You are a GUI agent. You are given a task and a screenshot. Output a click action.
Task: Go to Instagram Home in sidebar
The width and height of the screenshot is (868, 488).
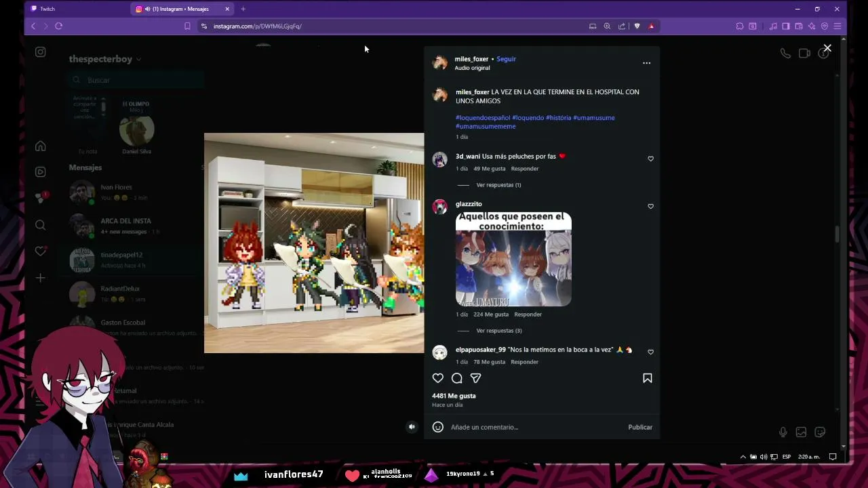(x=41, y=146)
